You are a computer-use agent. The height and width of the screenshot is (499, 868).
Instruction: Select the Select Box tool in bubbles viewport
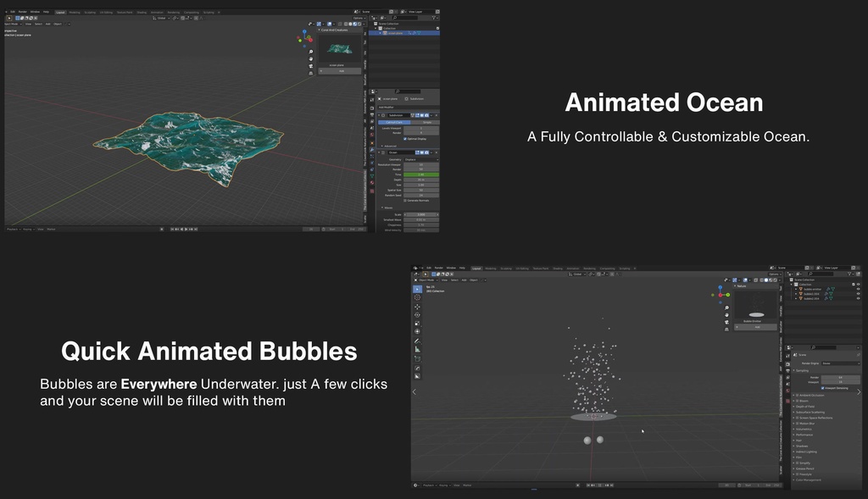[417, 289]
